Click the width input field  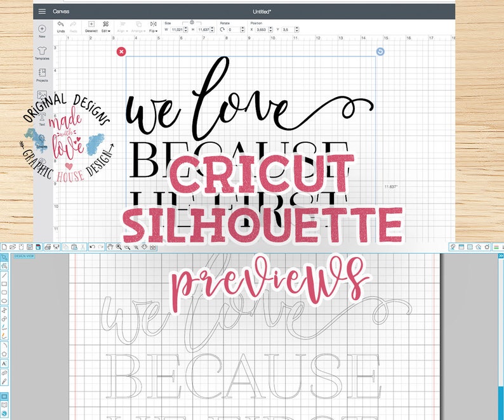176,30
